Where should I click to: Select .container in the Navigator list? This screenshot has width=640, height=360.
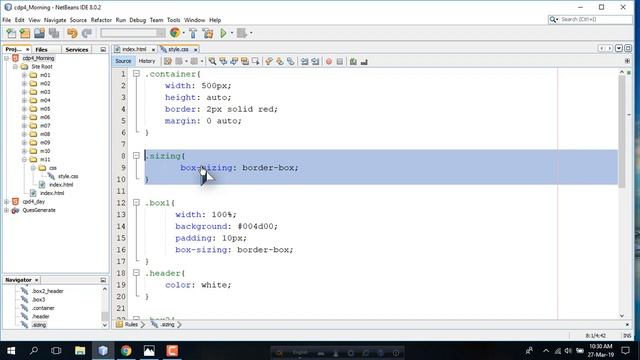(x=43, y=308)
